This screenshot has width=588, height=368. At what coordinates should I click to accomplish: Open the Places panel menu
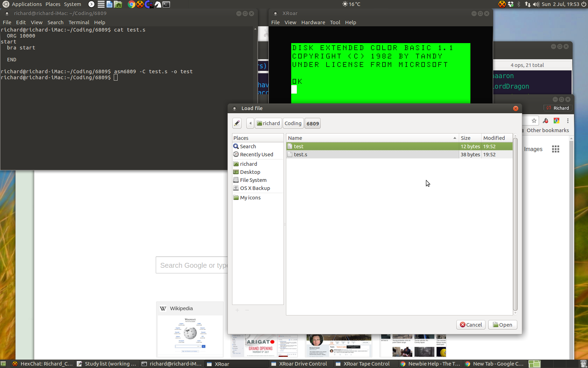(53, 4)
